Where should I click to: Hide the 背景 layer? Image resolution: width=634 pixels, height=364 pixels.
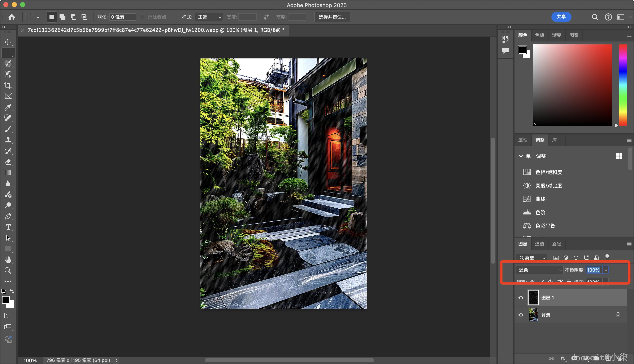[x=521, y=315]
